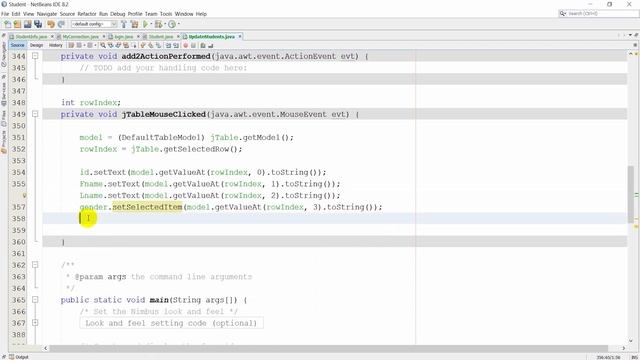The image size is (640, 360).
Task: Click the Look and feel setting code box
Action: tap(171, 323)
